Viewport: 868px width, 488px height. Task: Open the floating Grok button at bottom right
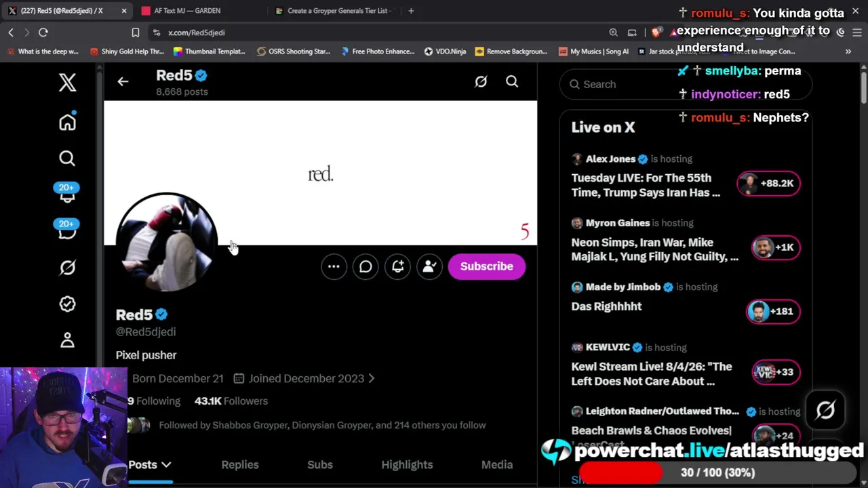[825, 410]
